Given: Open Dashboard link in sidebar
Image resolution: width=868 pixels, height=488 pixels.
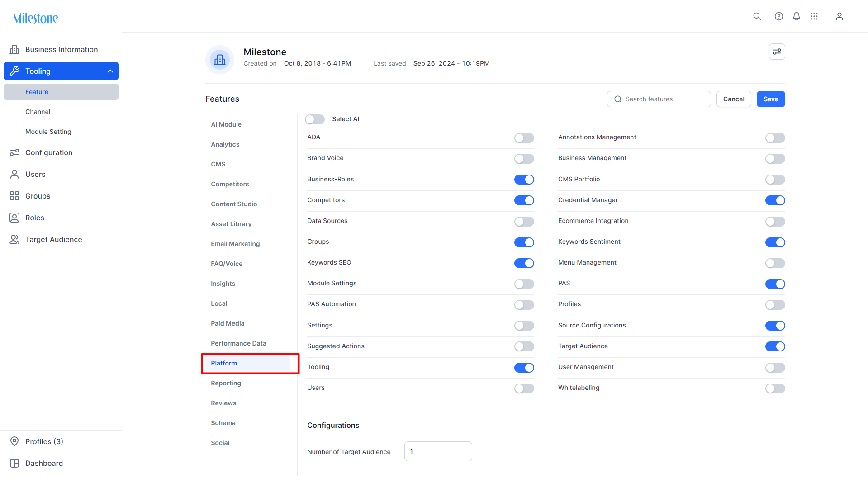Looking at the screenshot, I should coord(61,463).
